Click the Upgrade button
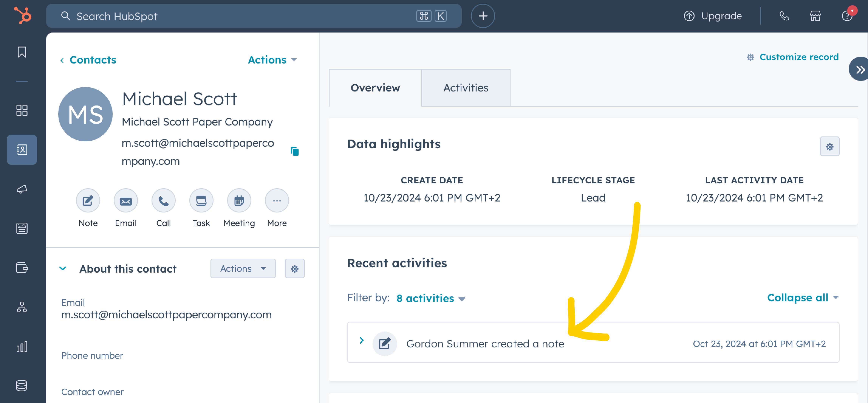The height and width of the screenshot is (403, 868). (713, 16)
